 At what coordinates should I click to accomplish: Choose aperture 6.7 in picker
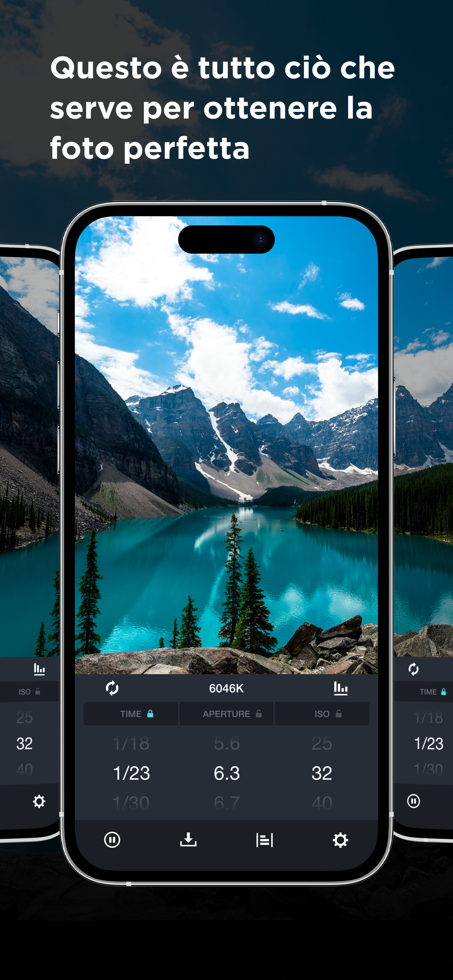coord(227,803)
